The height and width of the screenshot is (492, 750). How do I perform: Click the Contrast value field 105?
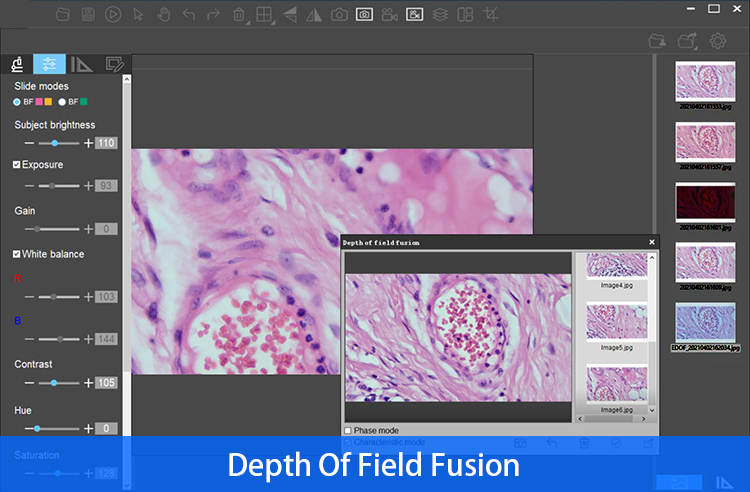[106, 383]
